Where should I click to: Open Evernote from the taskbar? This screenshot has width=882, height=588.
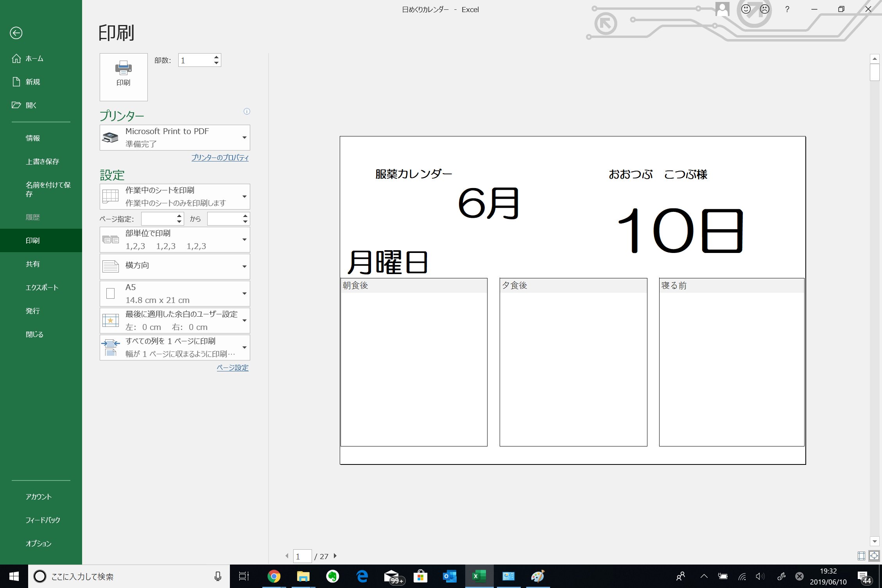pyautogui.click(x=333, y=576)
